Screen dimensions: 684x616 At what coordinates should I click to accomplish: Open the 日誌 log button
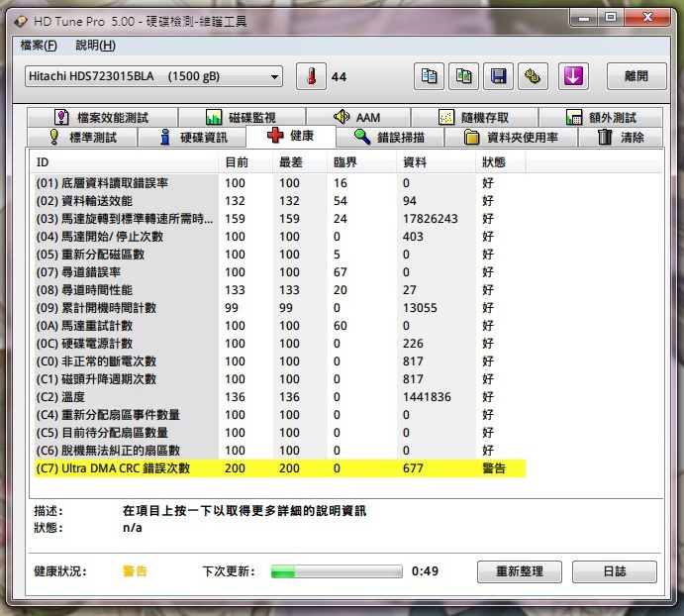614,571
